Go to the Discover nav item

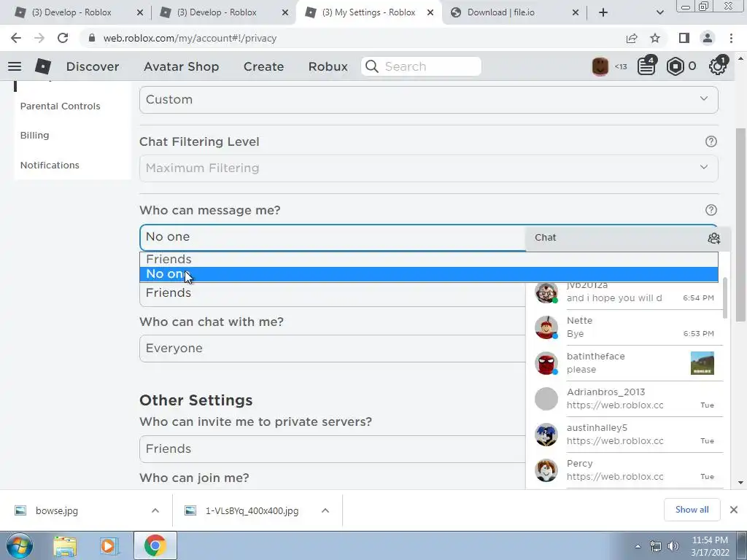pos(93,66)
